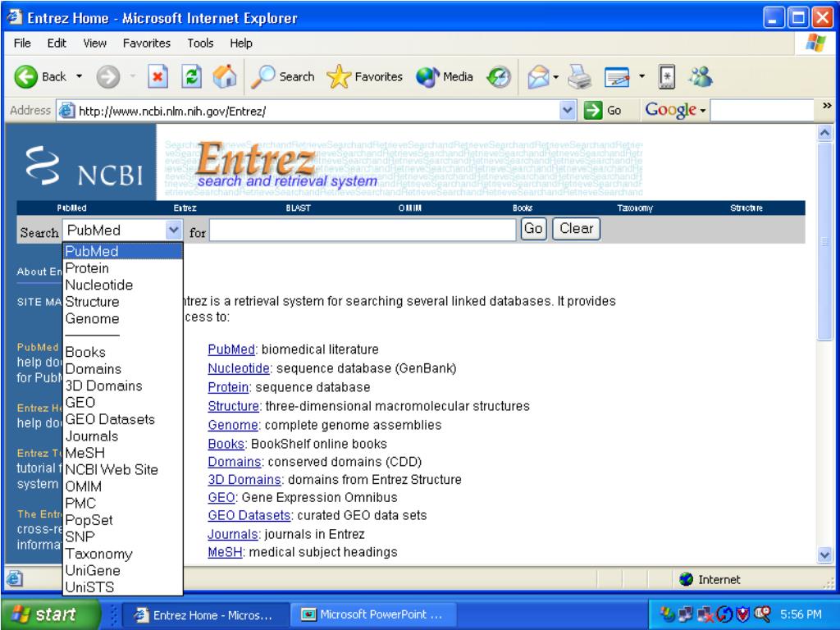Choose GEO Datasets in dropdown list

123,419
